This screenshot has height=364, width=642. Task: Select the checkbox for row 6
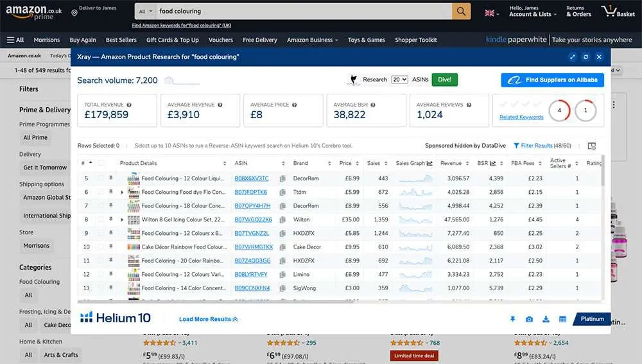(100, 192)
